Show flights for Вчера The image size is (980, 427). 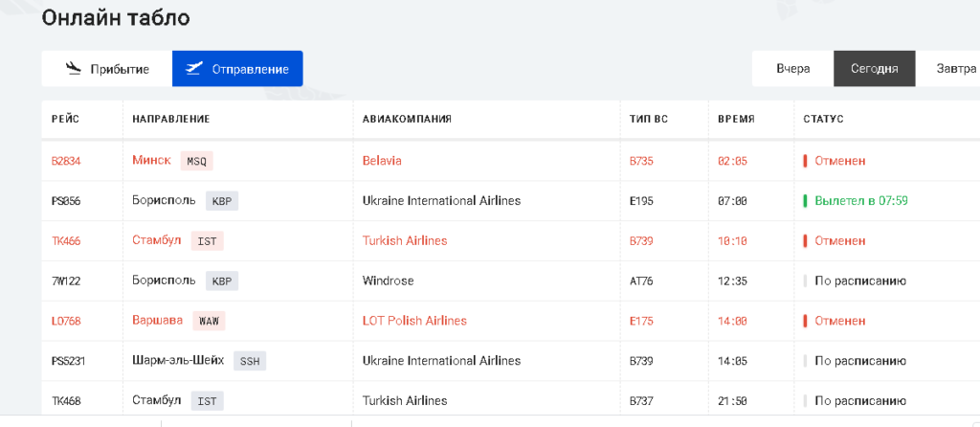click(792, 69)
